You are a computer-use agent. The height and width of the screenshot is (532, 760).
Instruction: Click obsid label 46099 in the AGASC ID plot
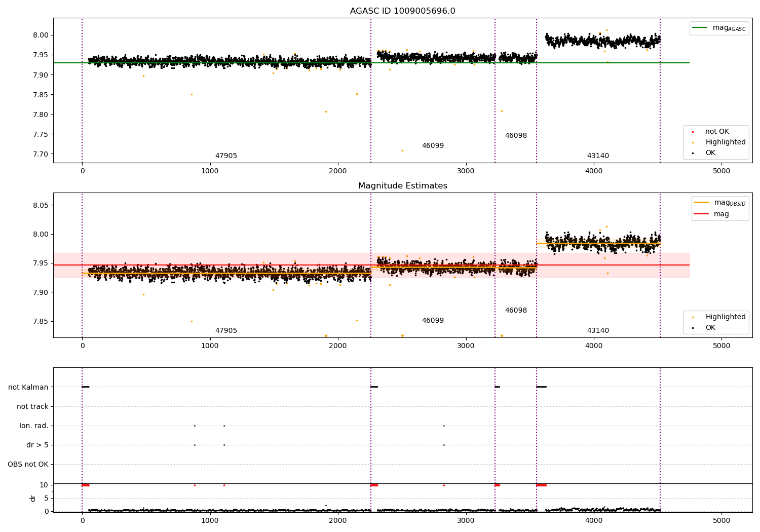click(x=433, y=146)
